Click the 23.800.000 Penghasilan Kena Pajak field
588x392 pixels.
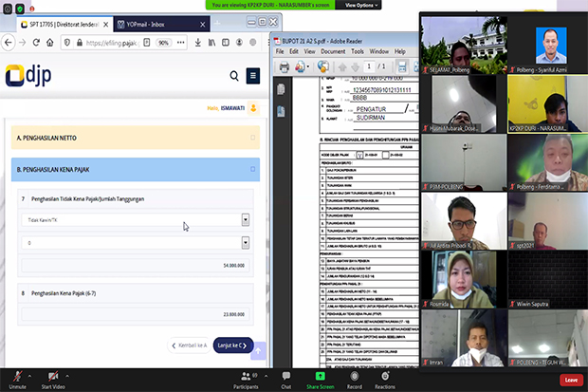[x=136, y=314]
